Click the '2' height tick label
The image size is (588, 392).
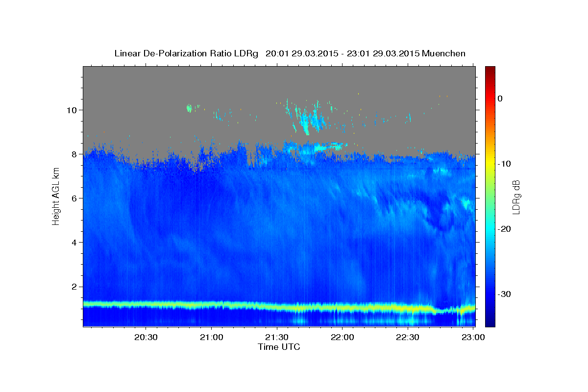tap(75, 287)
